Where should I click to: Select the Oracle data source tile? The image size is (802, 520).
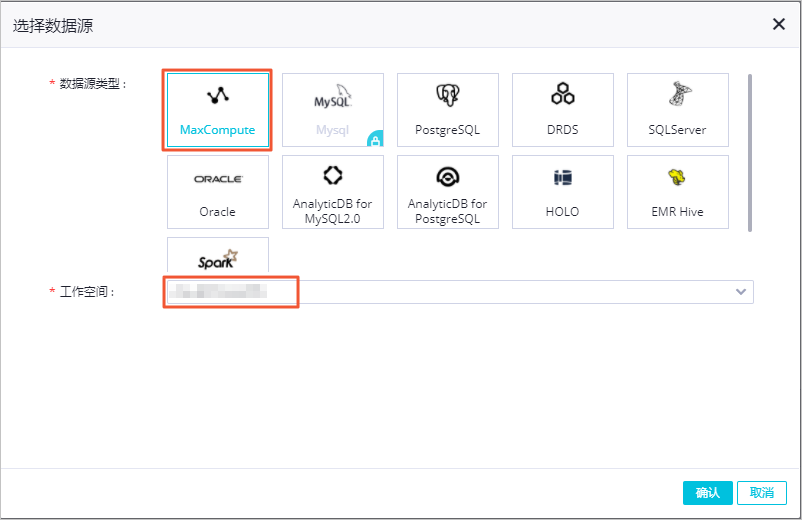pyautogui.click(x=218, y=192)
